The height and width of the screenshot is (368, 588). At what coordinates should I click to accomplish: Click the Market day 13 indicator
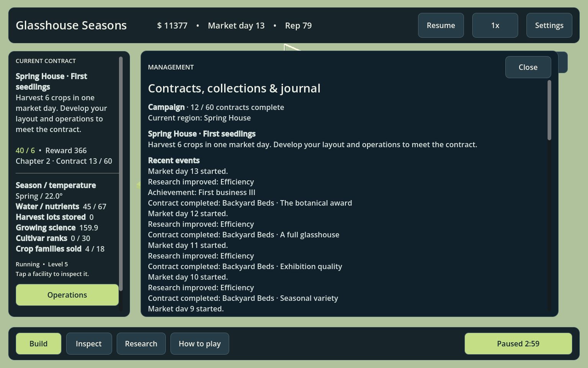pos(236,26)
